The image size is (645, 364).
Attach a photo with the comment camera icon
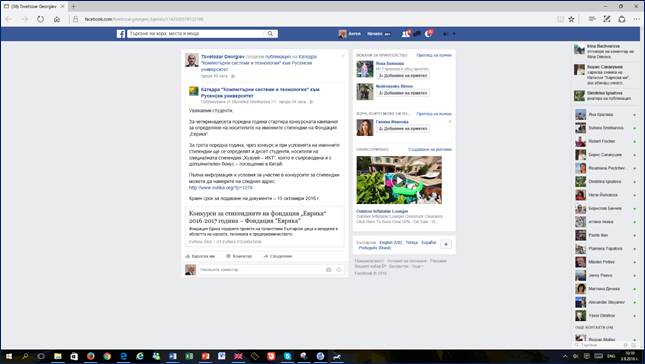click(329, 270)
